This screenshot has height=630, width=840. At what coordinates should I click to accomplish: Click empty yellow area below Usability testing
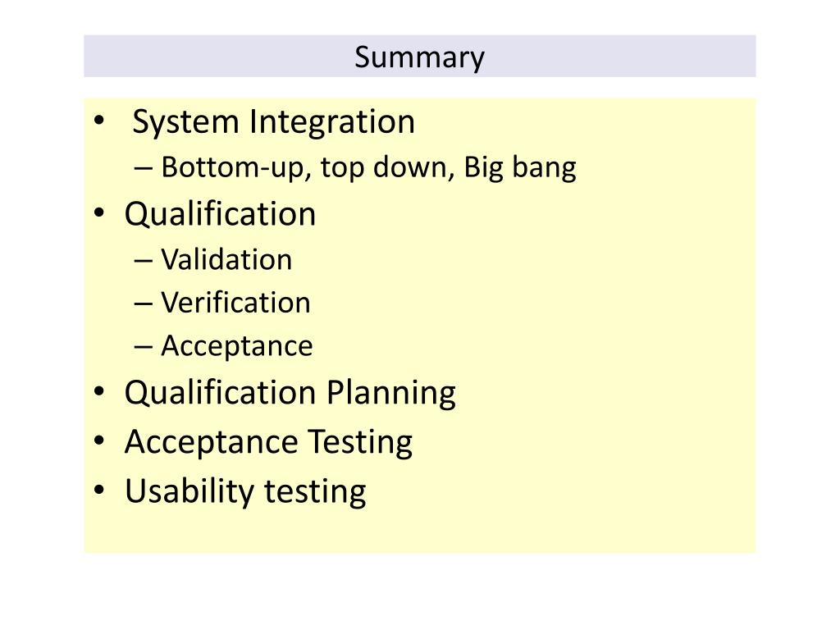pyautogui.click(x=419, y=531)
